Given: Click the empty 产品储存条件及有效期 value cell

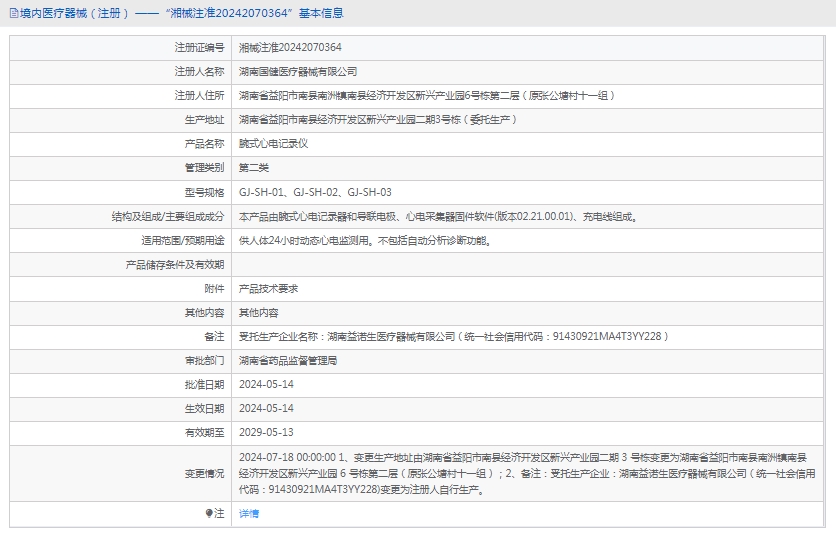Looking at the screenshot, I should coord(528,264).
